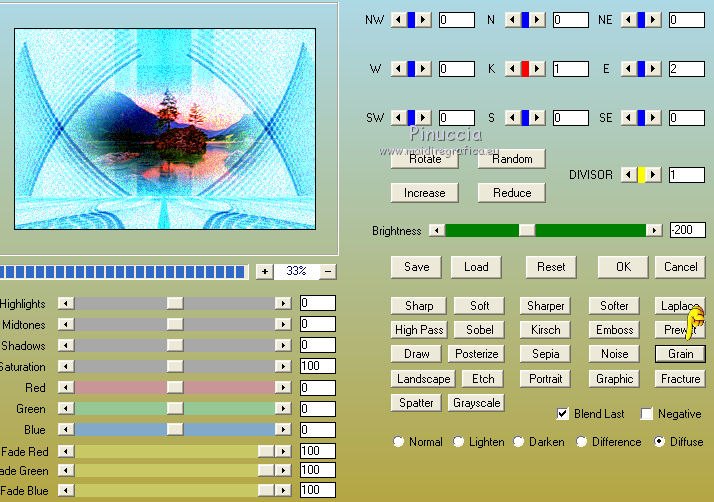The width and height of the screenshot is (714, 502).
Task: Apply the Sepia preset
Action: [x=545, y=354]
